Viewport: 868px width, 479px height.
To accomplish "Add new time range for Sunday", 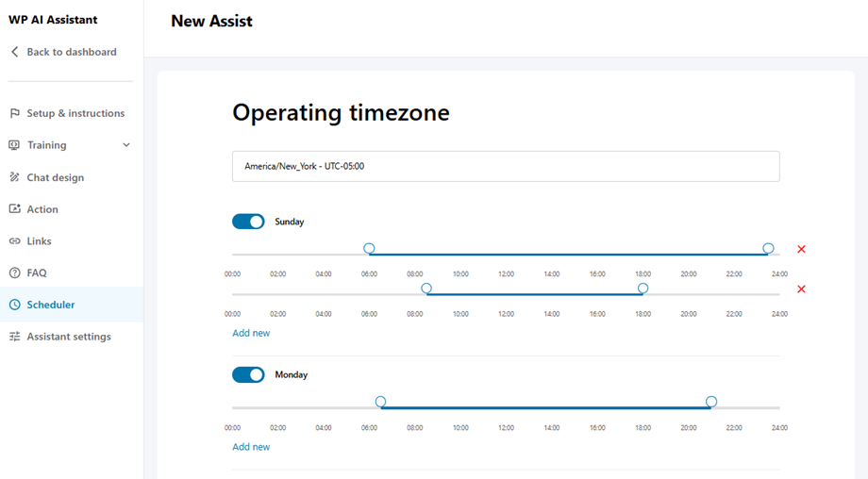I will 251,333.
